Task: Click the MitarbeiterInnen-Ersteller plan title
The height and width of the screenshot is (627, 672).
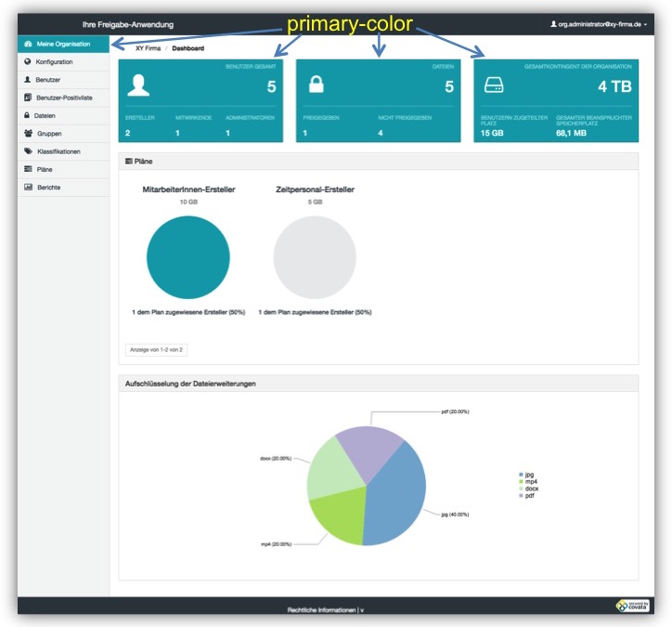Action: pos(188,189)
